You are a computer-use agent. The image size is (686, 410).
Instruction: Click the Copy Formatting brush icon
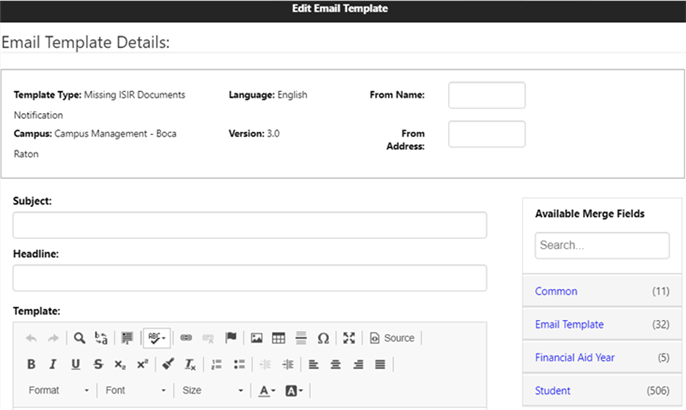pos(168,364)
